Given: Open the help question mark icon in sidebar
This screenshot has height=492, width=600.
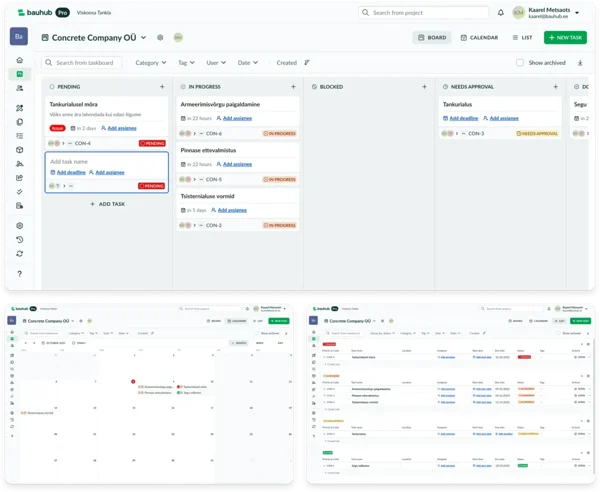Looking at the screenshot, I should (x=19, y=273).
